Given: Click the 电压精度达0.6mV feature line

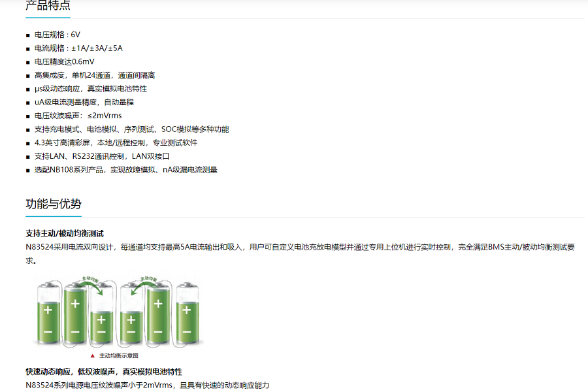Looking at the screenshot, I should pyautogui.click(x=65, y=61).
